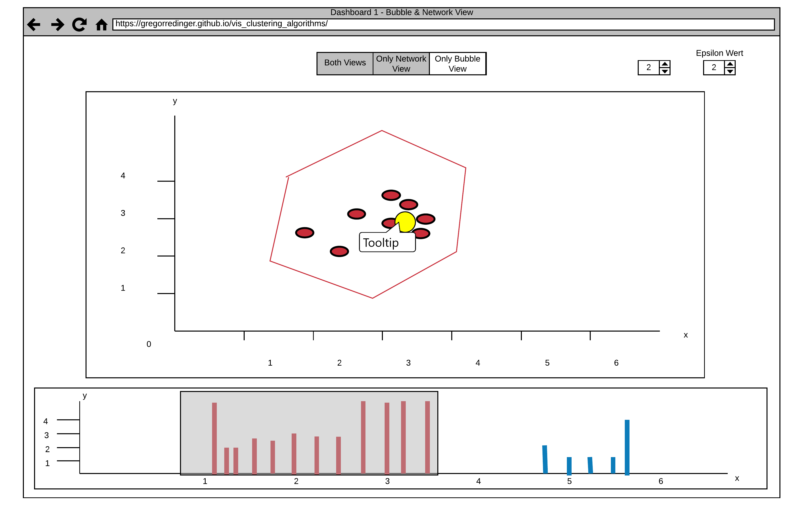Go to the home page icon
This screenshot has width=812, height=517.
point(101,25)
